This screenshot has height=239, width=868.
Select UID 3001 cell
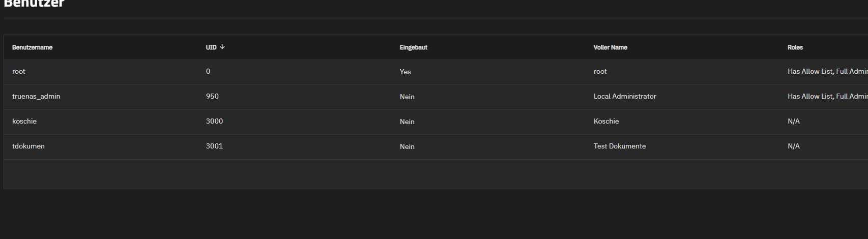pyautogui.click(x=214, y=146)
